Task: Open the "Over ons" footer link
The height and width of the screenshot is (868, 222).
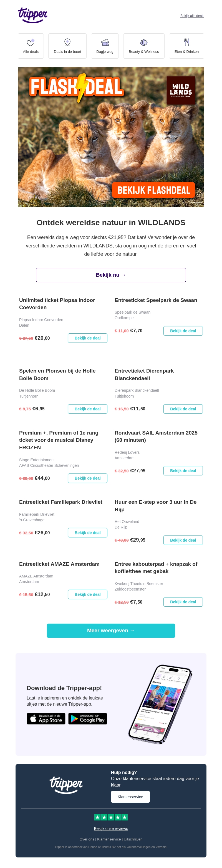Action: point(87,839)
